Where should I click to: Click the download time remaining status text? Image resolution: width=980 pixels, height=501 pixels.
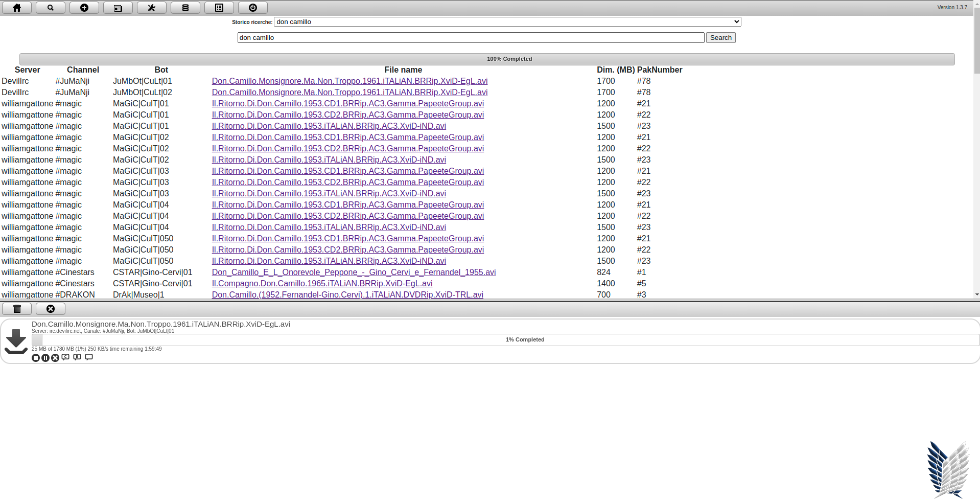[x=97, y=349]
